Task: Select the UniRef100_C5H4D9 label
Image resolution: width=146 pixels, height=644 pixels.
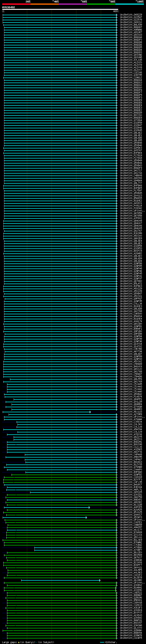Action: [x=131, y=364]
